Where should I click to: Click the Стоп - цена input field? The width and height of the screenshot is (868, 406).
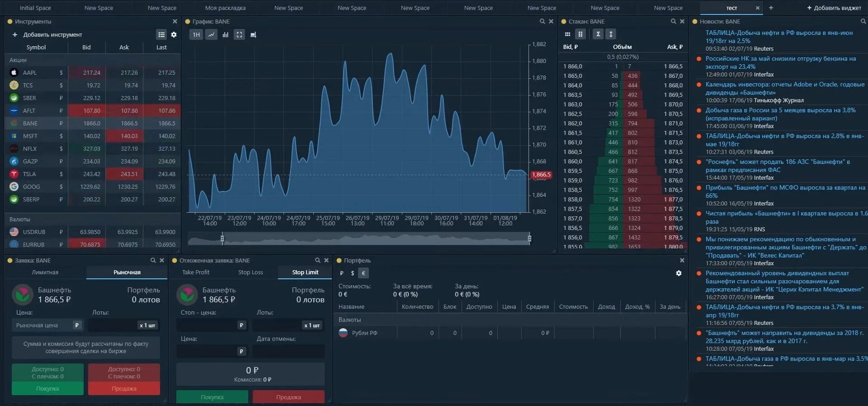point(212,325)
